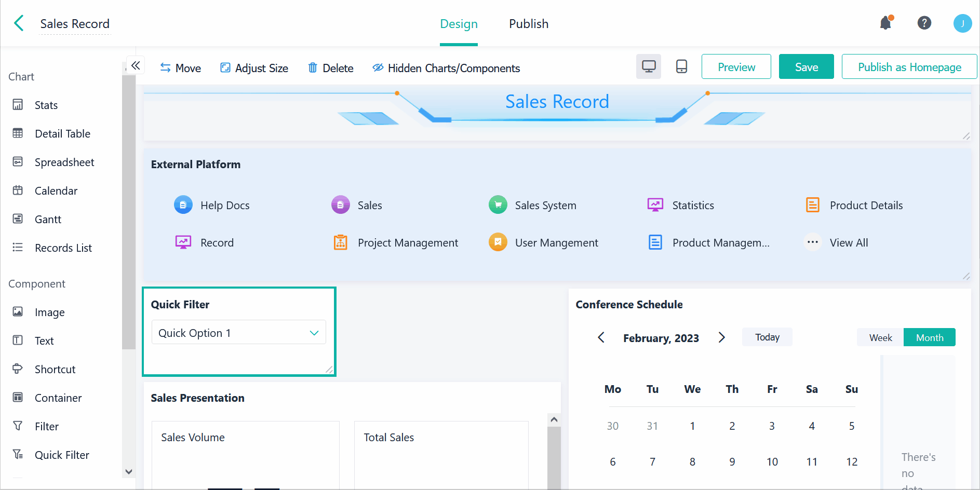
Task: Click the Save button
Action: pyautogui.click(x=806, y=67)
